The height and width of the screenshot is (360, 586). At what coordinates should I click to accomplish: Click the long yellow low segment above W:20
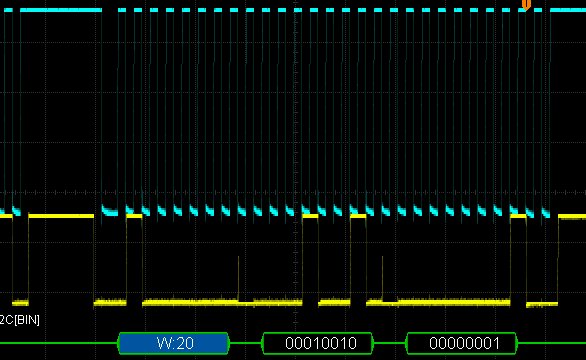point(222,302)
